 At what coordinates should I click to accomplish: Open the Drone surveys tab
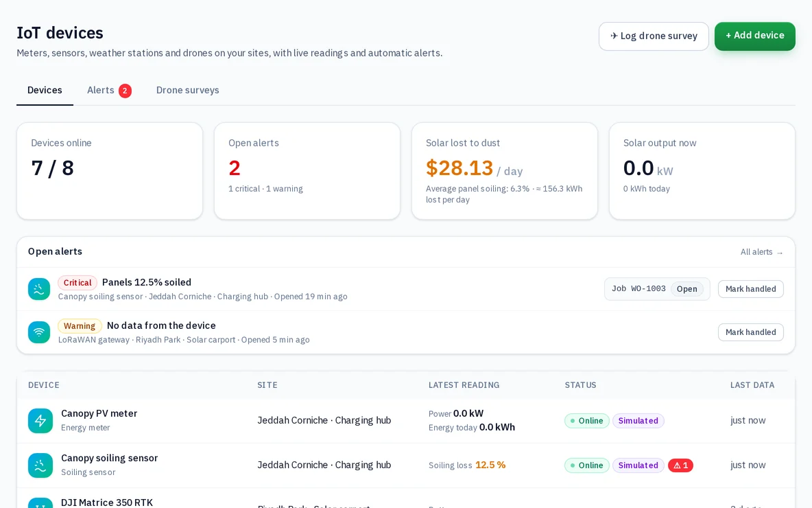click(187, 90)
